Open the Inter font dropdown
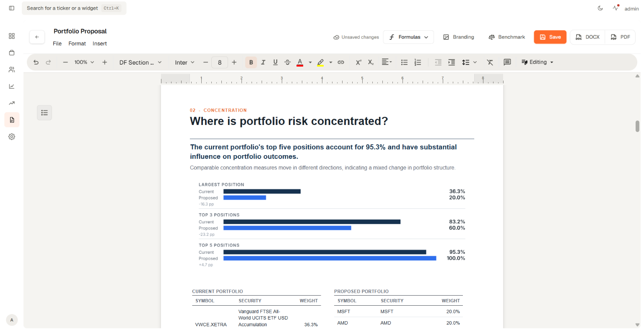The image size is (644, 330). [x=184, y=62]
